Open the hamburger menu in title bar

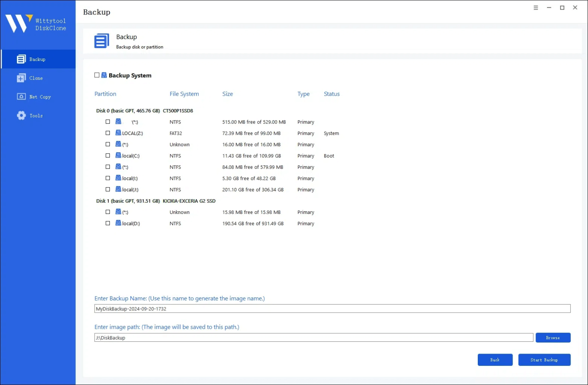pyautogui.click(x=536, y=8)
